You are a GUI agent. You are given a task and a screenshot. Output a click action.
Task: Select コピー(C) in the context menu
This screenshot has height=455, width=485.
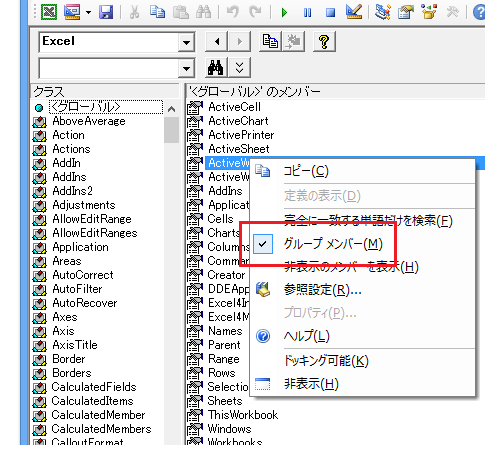click(363, 171)
